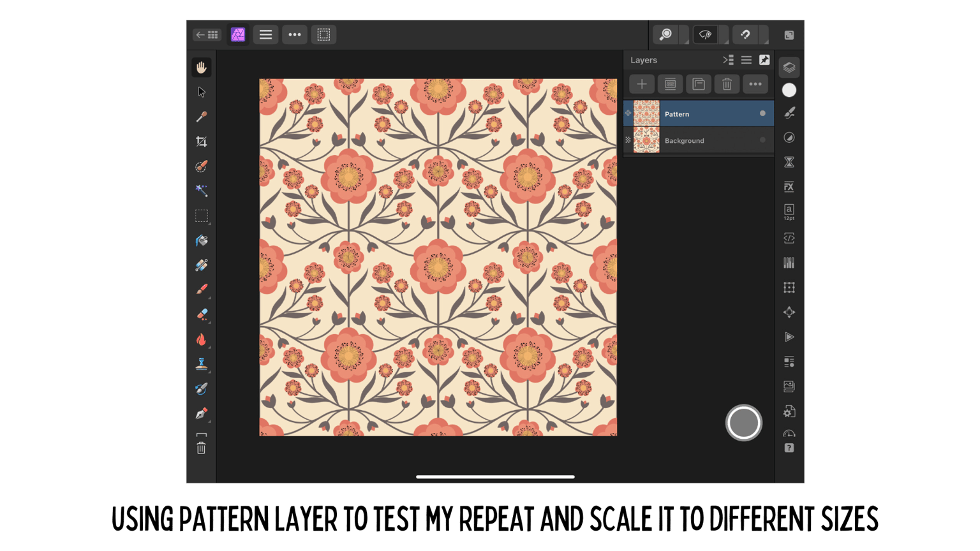
Task: Tap the trash icon in left toolbar
Action: [202, 448]
